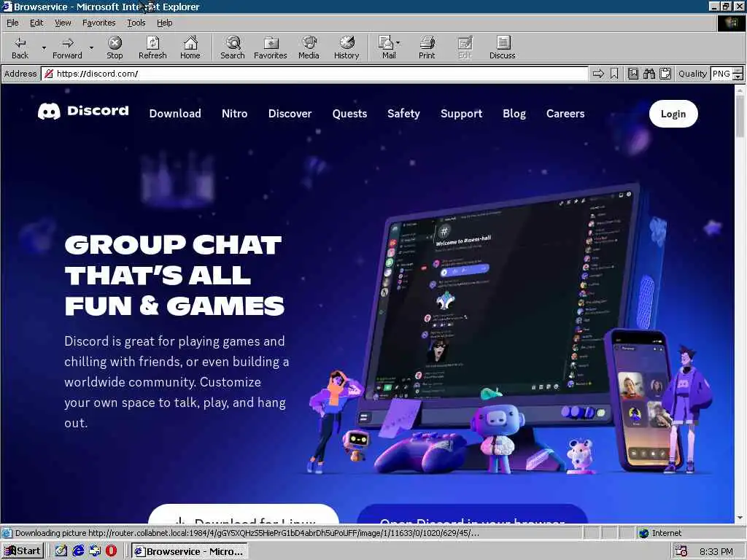Image resolution: width=747 pixels, height=560 pixels.
Task: Click the Back arrow toolbar button
Action: pyautogui.click(x=20, y=47)
